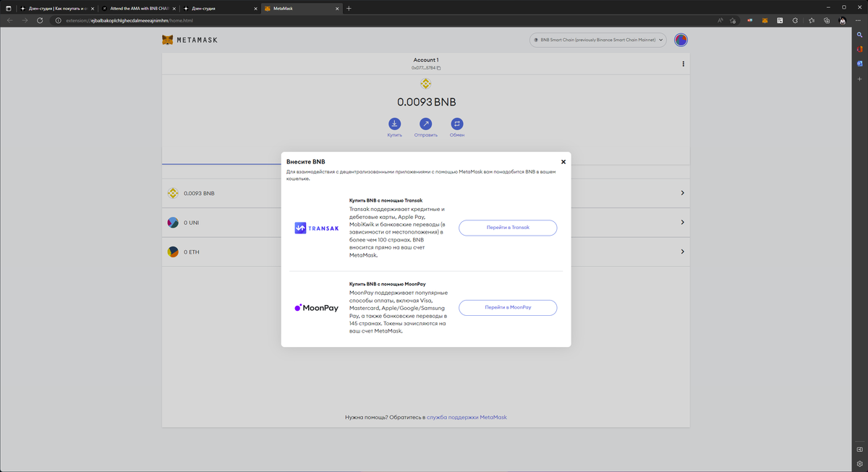Switch to Attend the AMA with BNB tab
The width and height of the screenshot is (868, 472).
click(x=137, y=8)
